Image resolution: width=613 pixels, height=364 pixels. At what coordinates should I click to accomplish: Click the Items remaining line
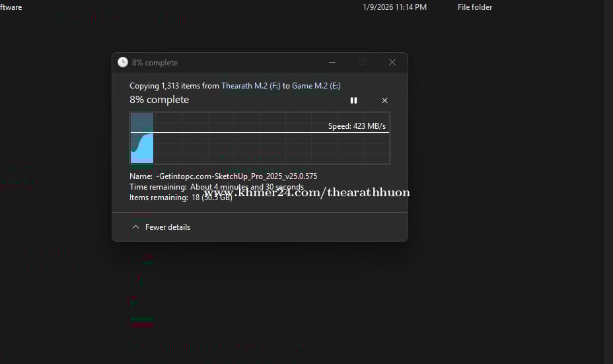pyautogui.click(x=180, y=198)
